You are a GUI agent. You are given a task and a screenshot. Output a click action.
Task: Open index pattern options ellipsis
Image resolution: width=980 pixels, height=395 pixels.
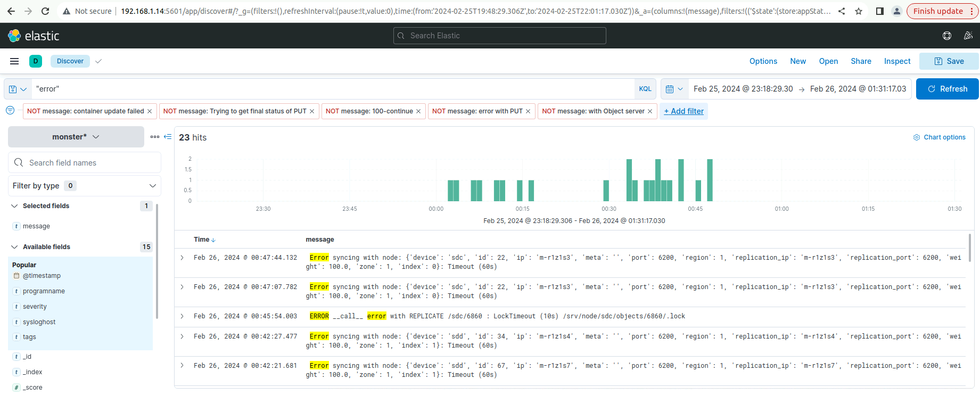[x=155, y=137]
